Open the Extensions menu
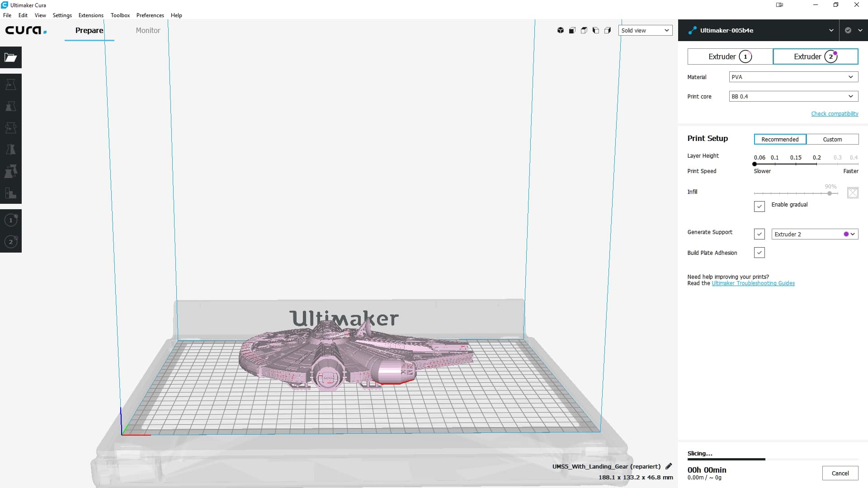868x488 pixels. (x=91, y=15)
